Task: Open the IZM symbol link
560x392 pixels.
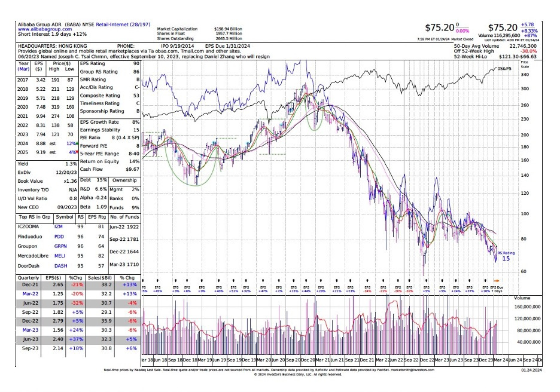Action: click(x=59, y=226)
